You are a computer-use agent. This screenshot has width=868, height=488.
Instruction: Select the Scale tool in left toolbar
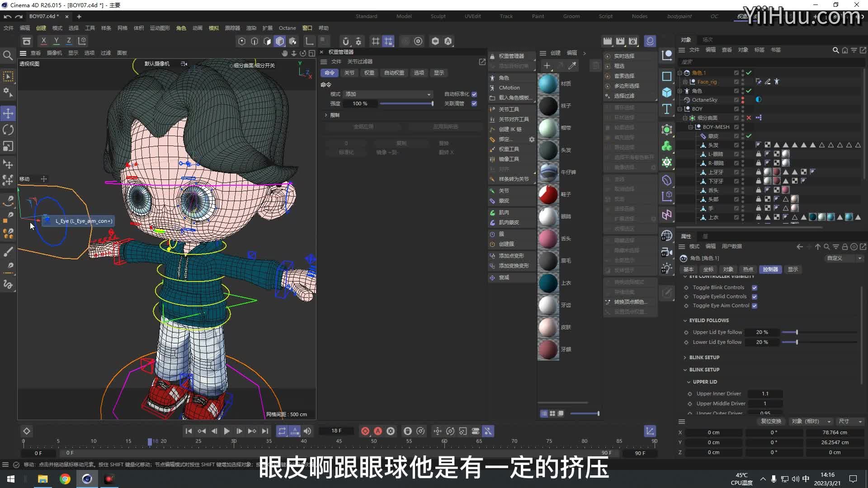[8, 146]
